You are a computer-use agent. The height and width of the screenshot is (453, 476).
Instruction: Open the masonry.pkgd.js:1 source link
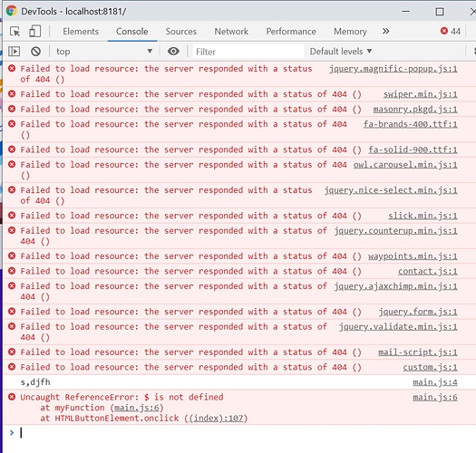click(415, 110)
